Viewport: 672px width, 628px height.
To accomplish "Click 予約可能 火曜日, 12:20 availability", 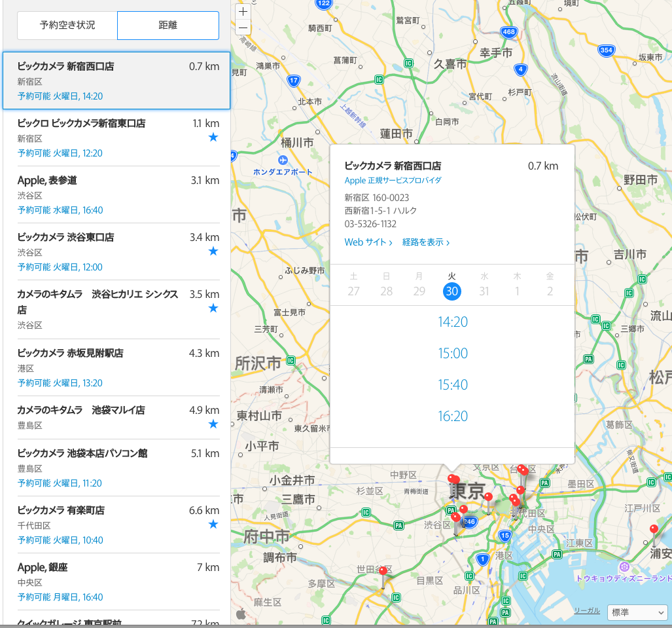I will pos(60,153).
